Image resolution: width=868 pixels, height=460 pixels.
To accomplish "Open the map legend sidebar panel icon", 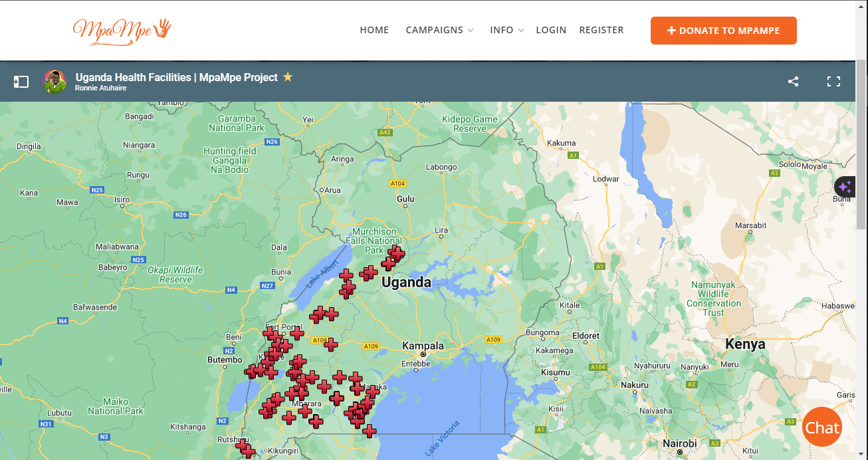I will click(x=21, y=82).
